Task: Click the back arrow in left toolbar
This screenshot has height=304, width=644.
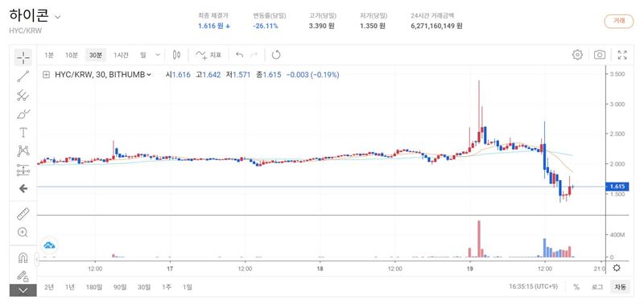Action: tap(23, 188)
